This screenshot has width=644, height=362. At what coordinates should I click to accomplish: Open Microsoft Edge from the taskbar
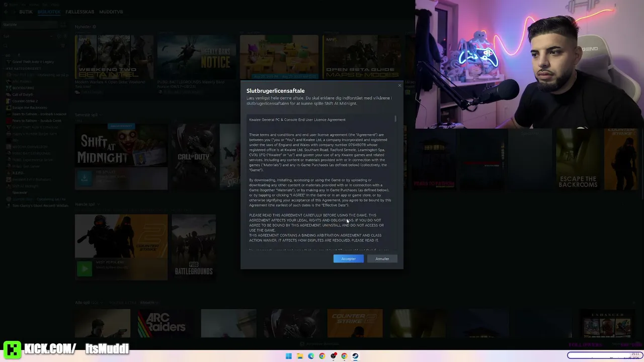[x=311, y=356]
